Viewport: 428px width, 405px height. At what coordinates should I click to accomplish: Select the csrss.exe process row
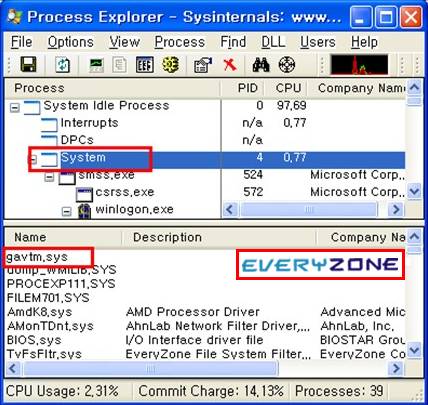click(x=205, y=192)
